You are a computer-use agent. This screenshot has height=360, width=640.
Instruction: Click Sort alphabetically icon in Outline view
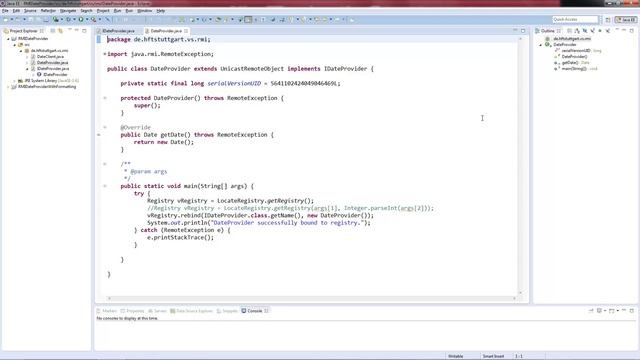[577, 31]
